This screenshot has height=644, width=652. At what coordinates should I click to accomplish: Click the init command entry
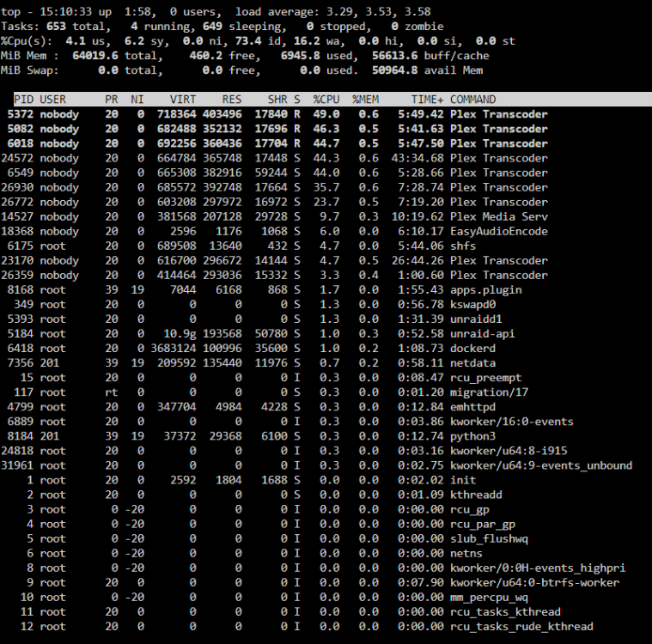[x=463, y=480]
